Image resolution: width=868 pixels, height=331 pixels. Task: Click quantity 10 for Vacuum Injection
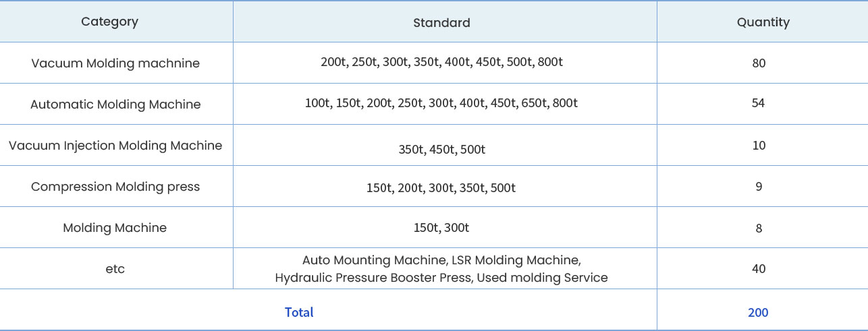[759, 146]
